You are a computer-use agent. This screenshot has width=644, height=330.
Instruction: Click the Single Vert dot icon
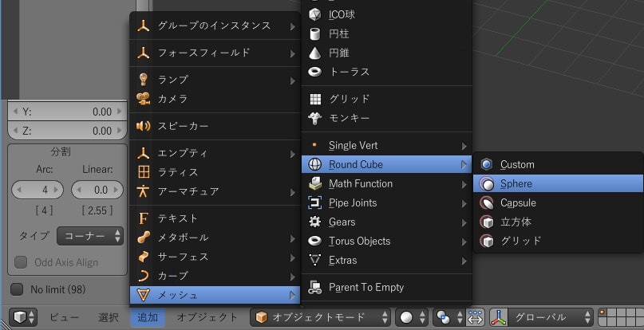pyautogui.click(x=315, y=145)
